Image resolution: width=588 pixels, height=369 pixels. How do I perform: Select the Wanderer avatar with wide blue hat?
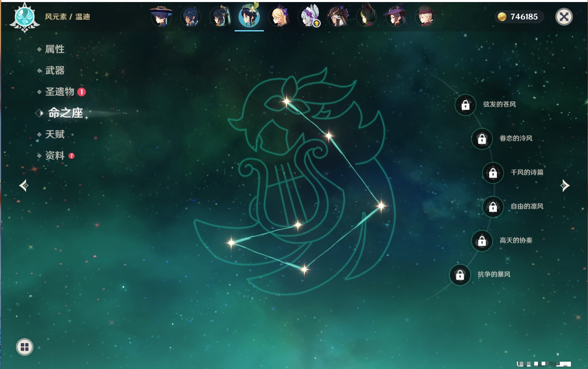(x=161, y=16)
